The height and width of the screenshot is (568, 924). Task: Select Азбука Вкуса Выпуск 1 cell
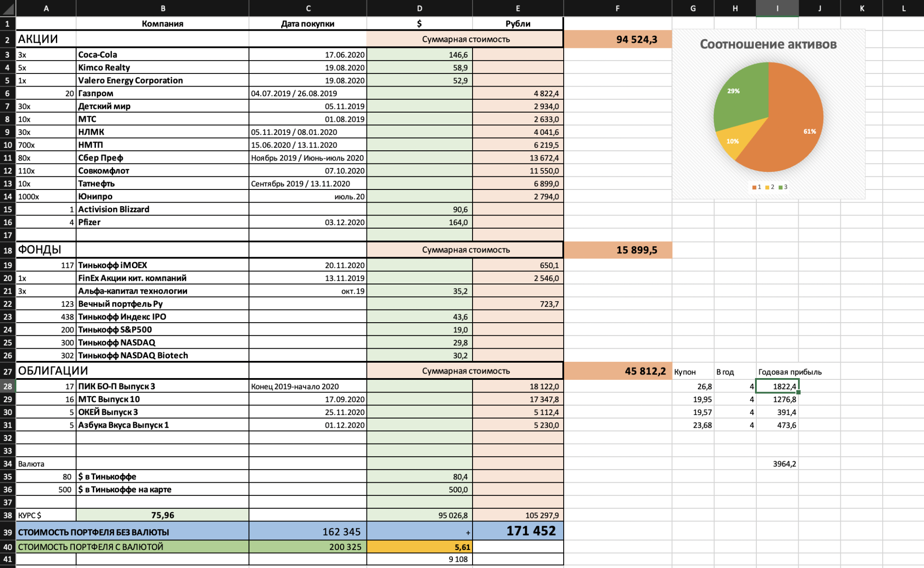pyautogui.click(x=162, y=425)
